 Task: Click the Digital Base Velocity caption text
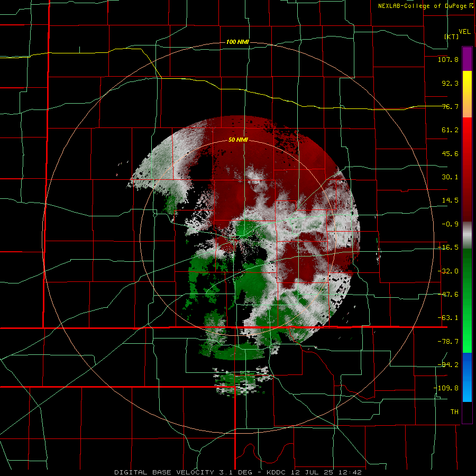click(238, 472)
